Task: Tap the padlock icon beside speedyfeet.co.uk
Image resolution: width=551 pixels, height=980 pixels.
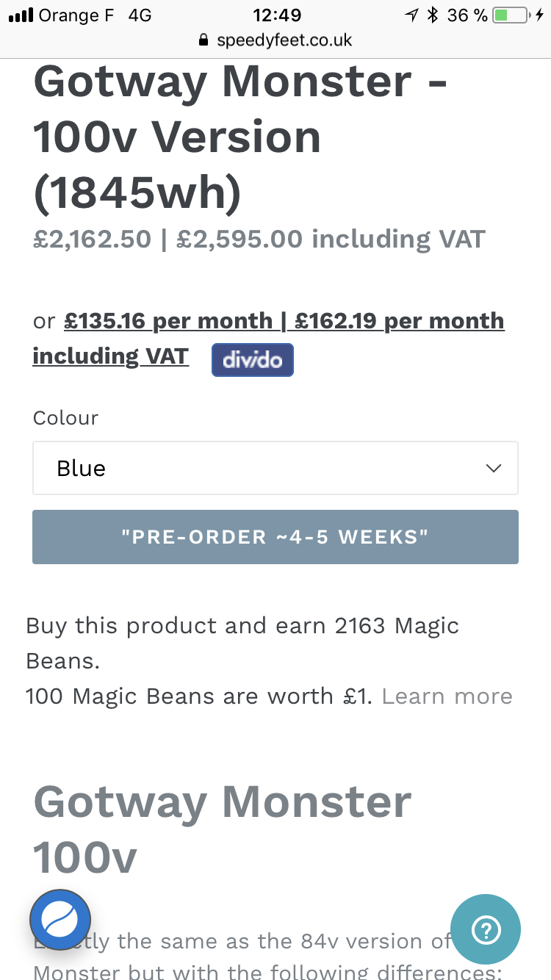Action: (204, 40)
